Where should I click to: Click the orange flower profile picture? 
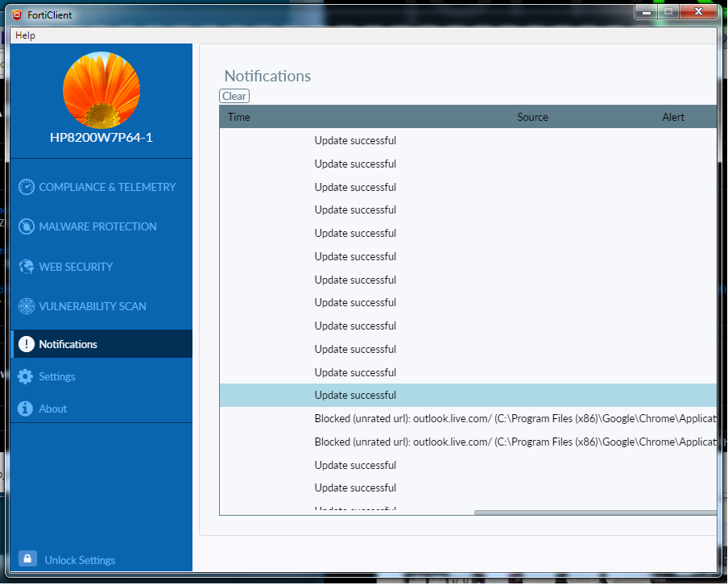click(x=101, y=90)
